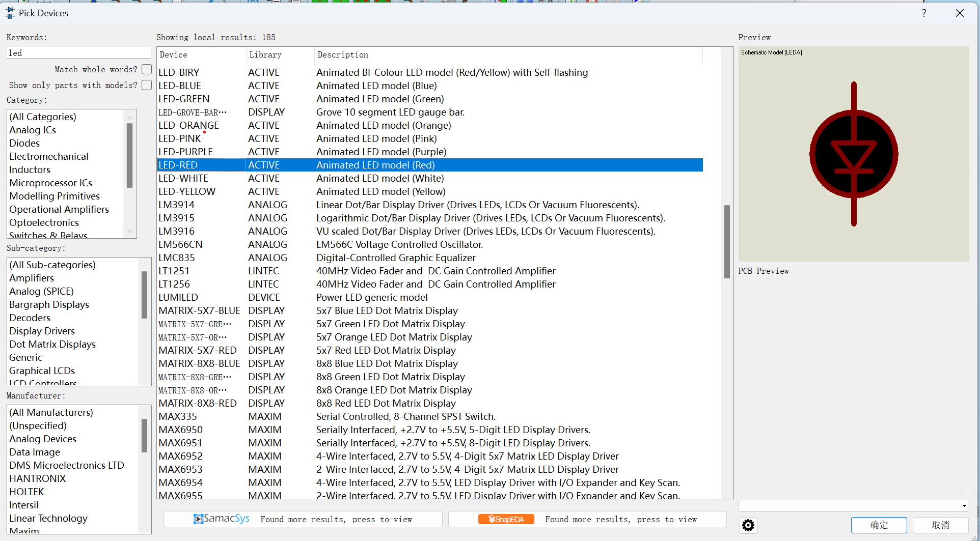Select the Analog (SPICE) sub-category
980x541 pixels.
[41, 291]
